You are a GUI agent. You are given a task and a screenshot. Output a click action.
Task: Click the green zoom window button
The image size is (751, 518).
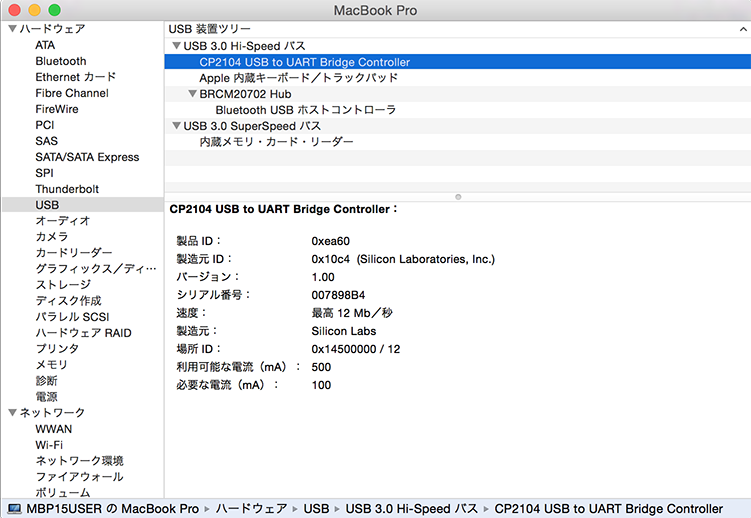coord(54,9)
